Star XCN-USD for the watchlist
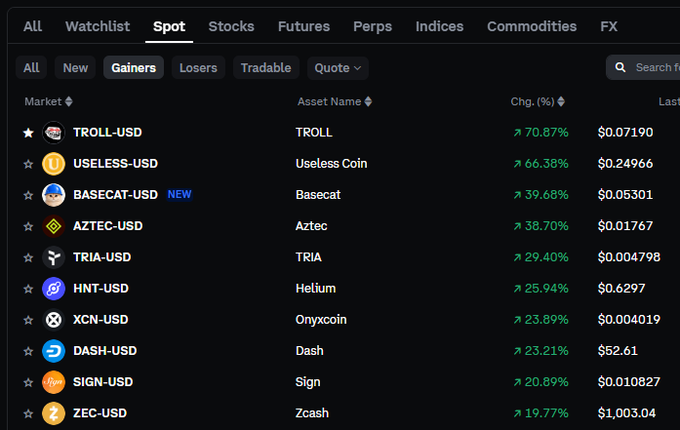Viewport: 680px width, 430px height. (28, 320)
